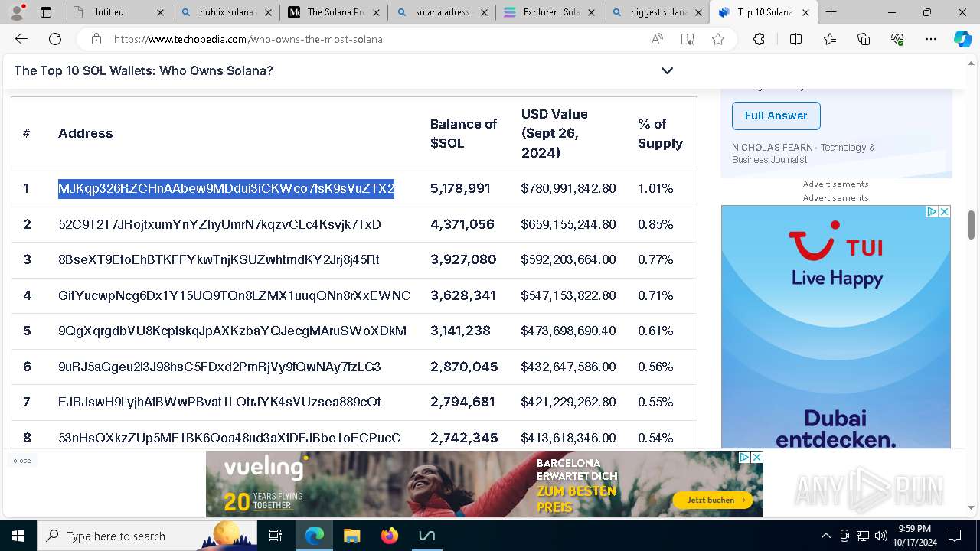Click the Full Answer button
Image resolution: width=980 pixels, height=551 pixels.
[776, 116]
